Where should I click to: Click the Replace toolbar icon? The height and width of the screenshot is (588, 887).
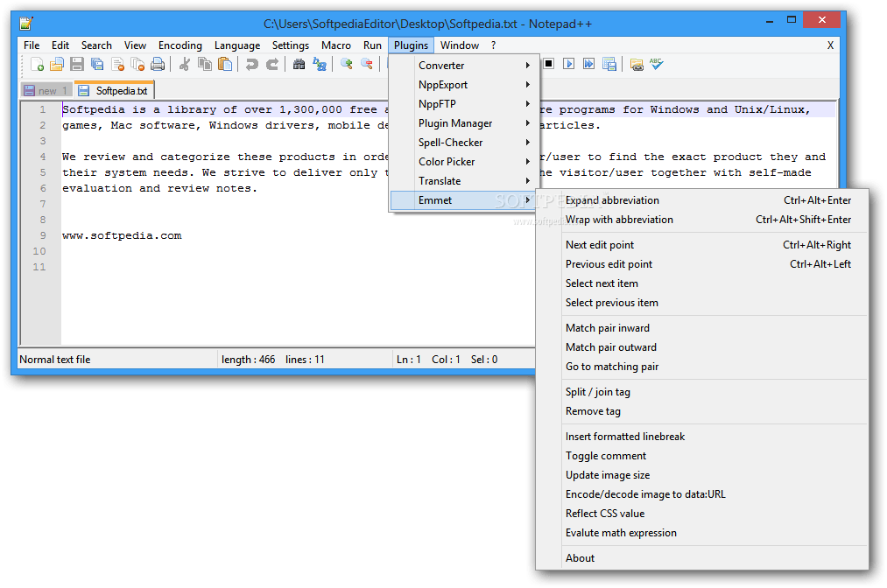[x=320, y=65]
